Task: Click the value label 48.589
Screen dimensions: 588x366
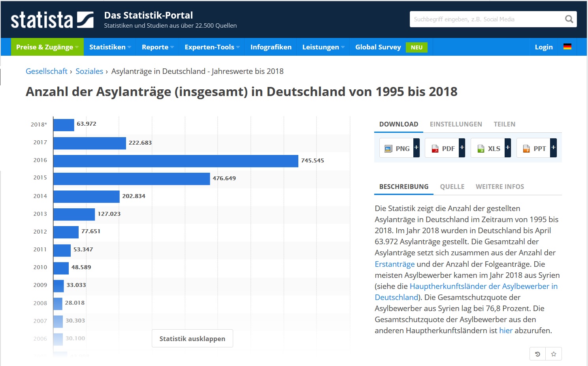Action: click(x=81, y=267)
